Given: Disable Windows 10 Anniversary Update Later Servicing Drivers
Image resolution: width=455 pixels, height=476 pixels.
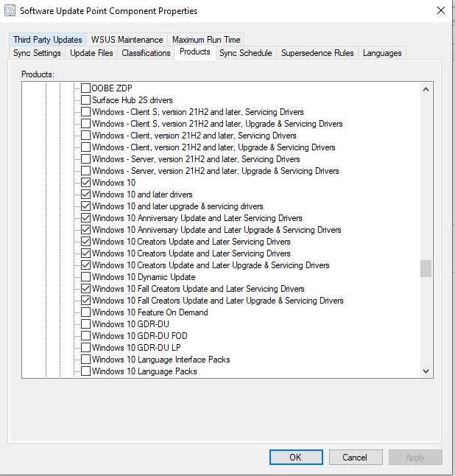Looking at the screenshot, I should pyautogui.click(x=86, y=218).
